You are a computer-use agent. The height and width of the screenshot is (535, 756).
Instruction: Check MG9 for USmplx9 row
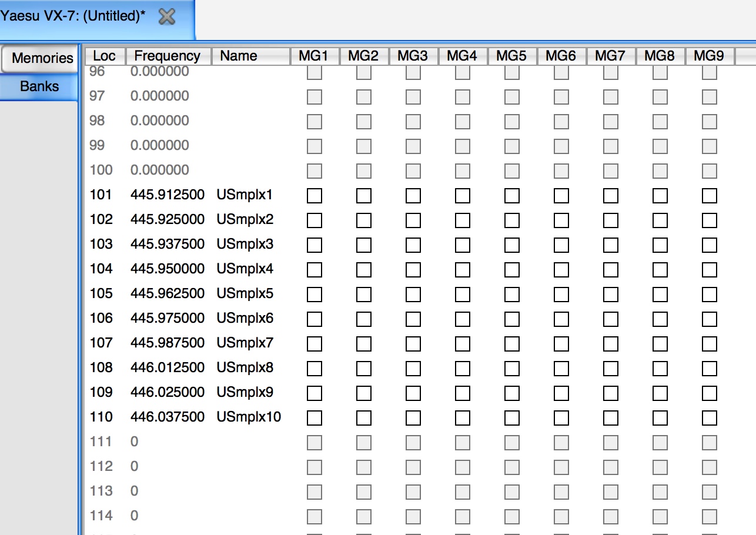click(710, 393)
